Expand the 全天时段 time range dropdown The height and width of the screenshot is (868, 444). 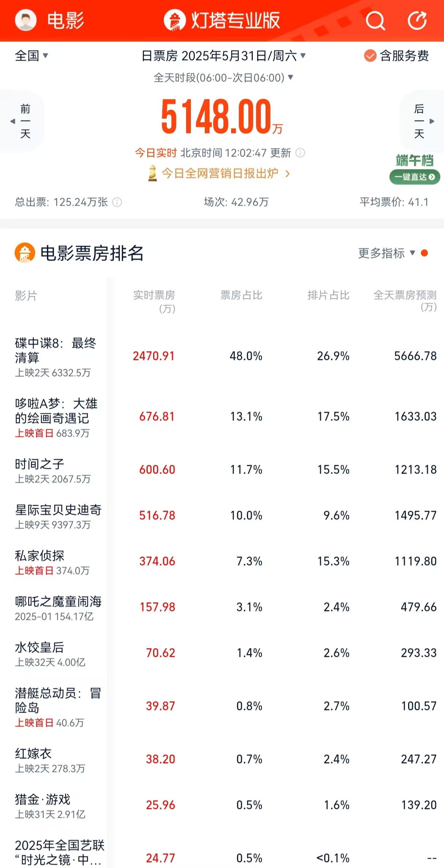[x=223, y=77]
